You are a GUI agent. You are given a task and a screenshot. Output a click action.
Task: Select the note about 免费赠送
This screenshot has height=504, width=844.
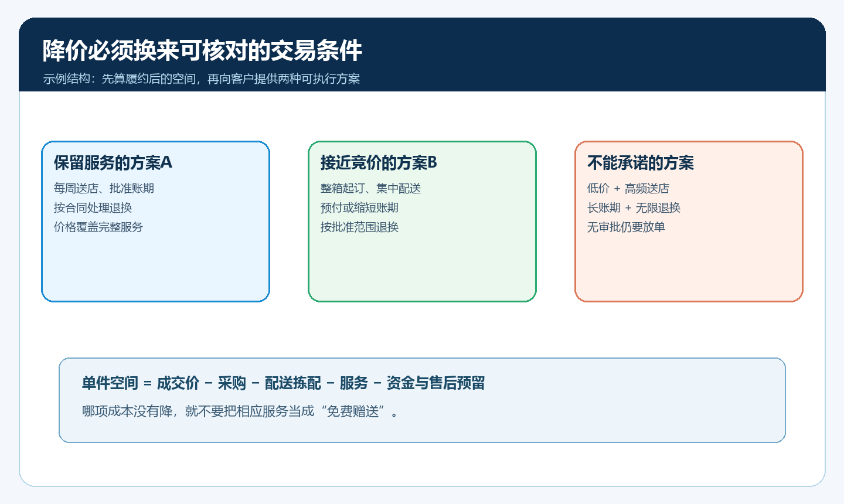tap(241, 411)
